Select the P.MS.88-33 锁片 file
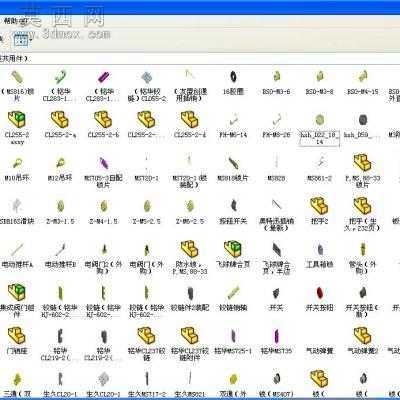This screenshot has height=400, width=400. [x=363, y=163]
